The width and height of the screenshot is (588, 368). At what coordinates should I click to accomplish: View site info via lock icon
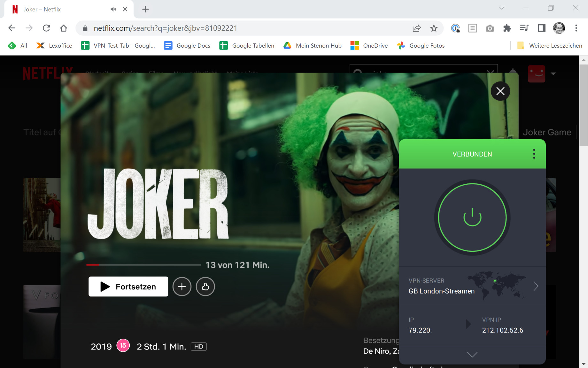85,28
